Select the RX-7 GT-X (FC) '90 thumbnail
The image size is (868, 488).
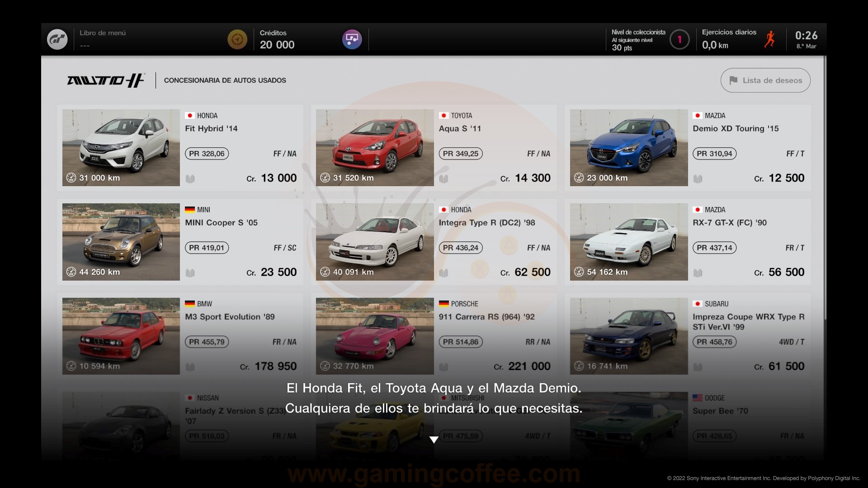629,242
